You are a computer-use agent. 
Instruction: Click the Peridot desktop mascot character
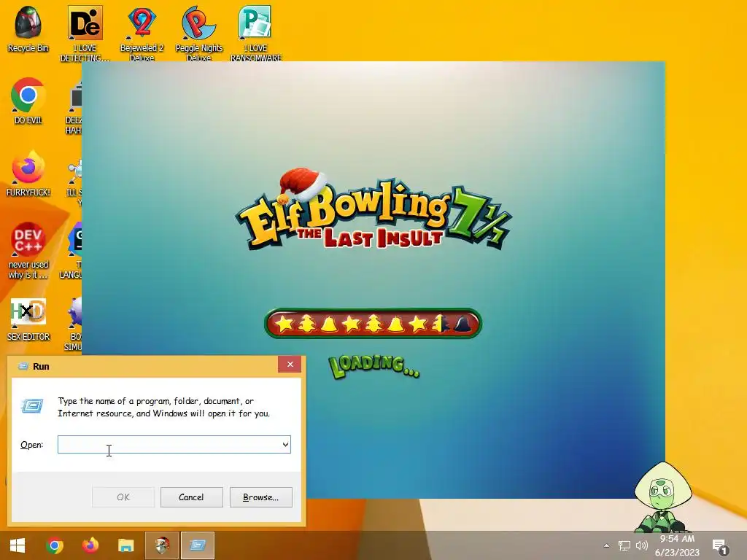662,497
